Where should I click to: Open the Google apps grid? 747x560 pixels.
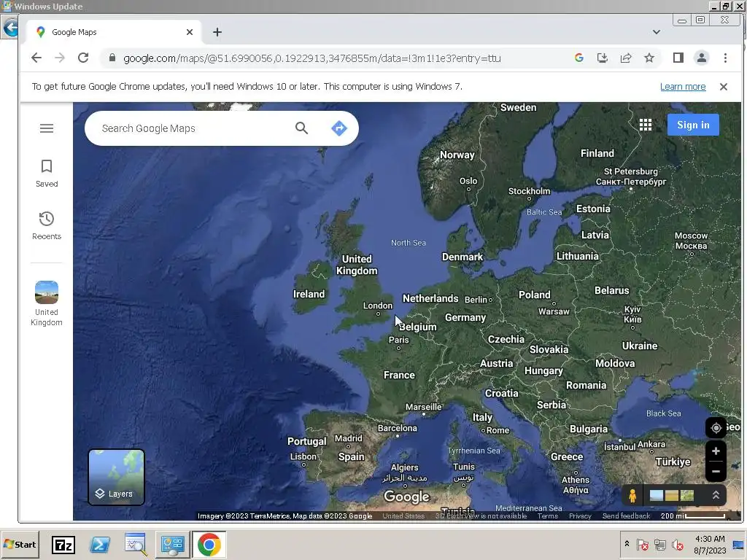click(x=646, y=125)
